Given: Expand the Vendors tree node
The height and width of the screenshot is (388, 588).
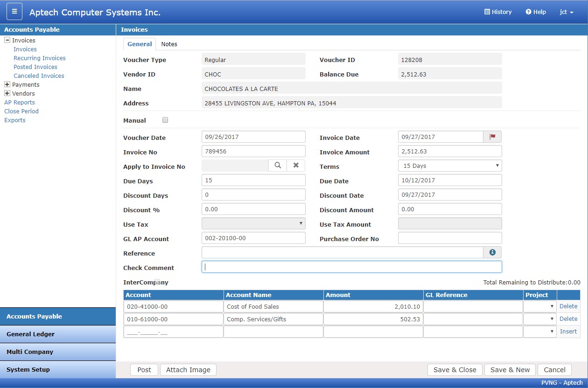Looking at the screenshot, I should coord(7,94).
